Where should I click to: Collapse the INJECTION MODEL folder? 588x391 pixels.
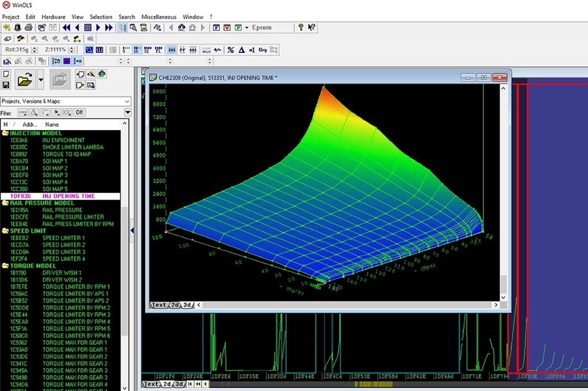(x=5, y=133)
